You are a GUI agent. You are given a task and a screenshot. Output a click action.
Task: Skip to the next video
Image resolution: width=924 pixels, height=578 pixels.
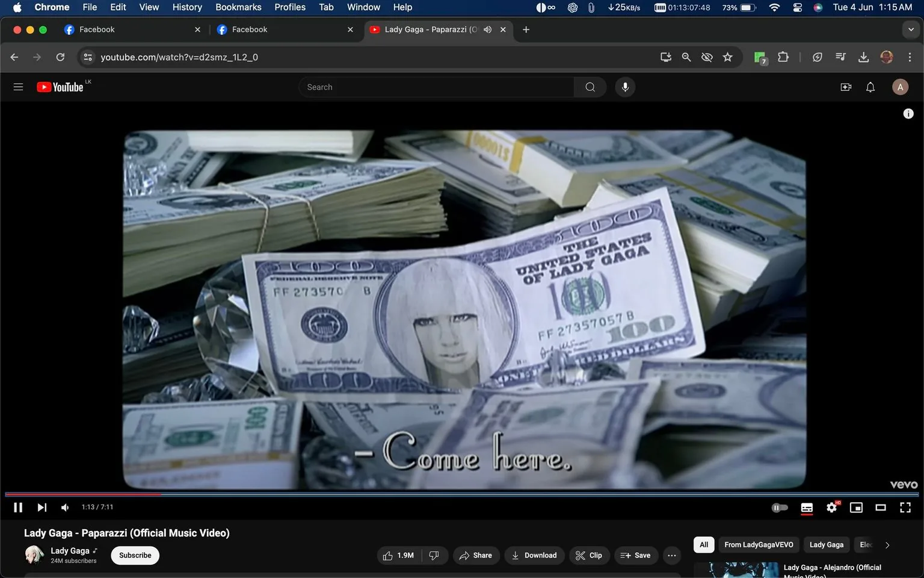(x=42, y=507)
